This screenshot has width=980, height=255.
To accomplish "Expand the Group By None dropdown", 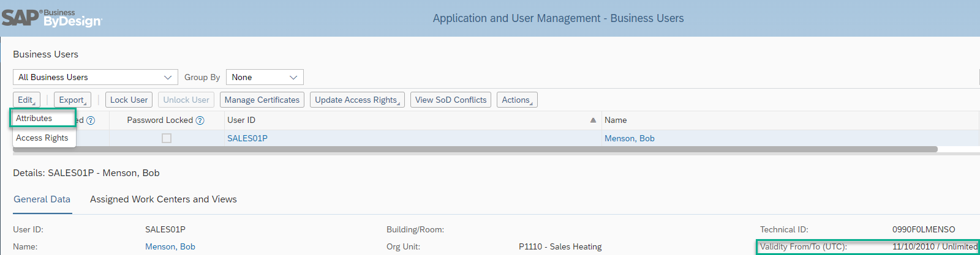I will (x=265, y=77).
